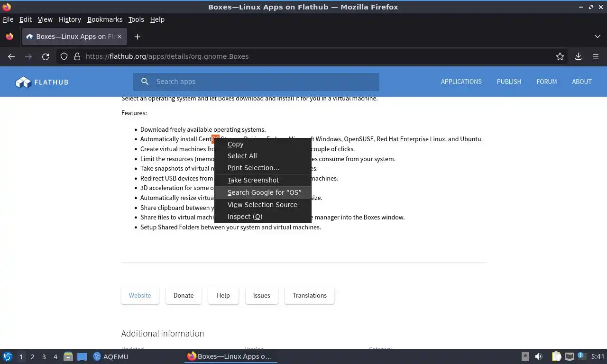Open the taskbar start menu icon
The height and width of the screenshot is (364, 607).
[x=8, y=356]
